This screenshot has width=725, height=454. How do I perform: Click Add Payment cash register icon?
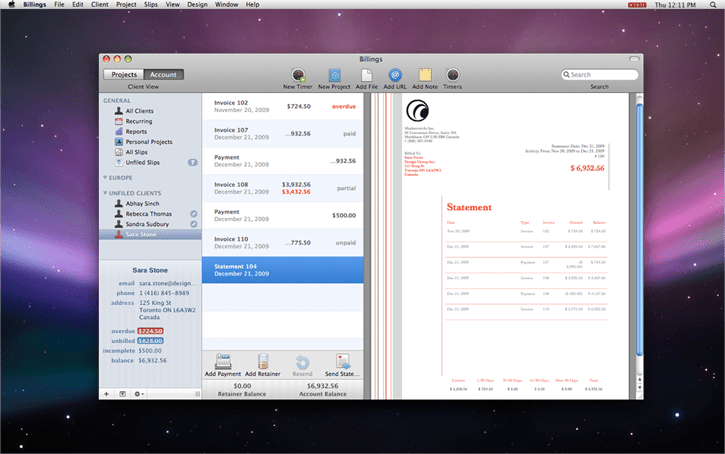(223, 361)
